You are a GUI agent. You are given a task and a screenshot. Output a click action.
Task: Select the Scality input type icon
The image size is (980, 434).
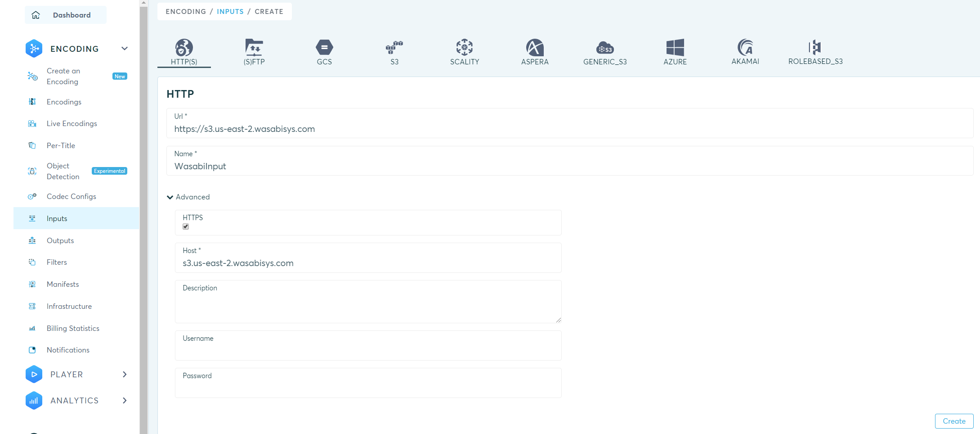[465, 47]
